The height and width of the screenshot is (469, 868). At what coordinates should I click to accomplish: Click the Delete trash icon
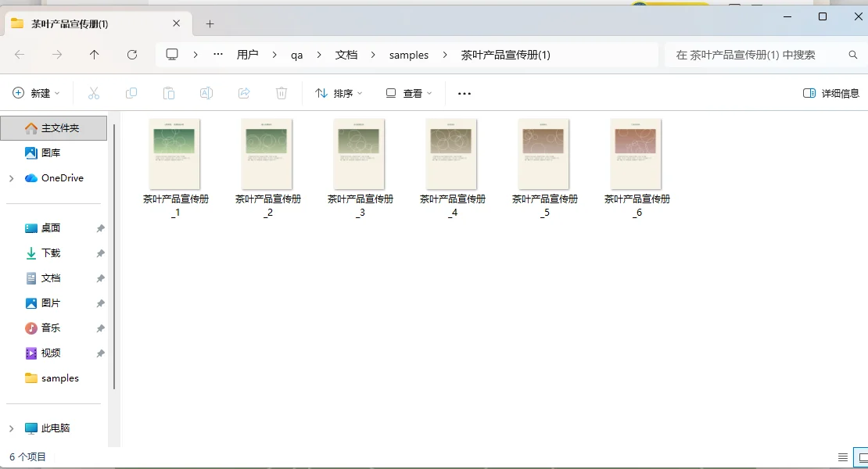(x=282, y=94)
